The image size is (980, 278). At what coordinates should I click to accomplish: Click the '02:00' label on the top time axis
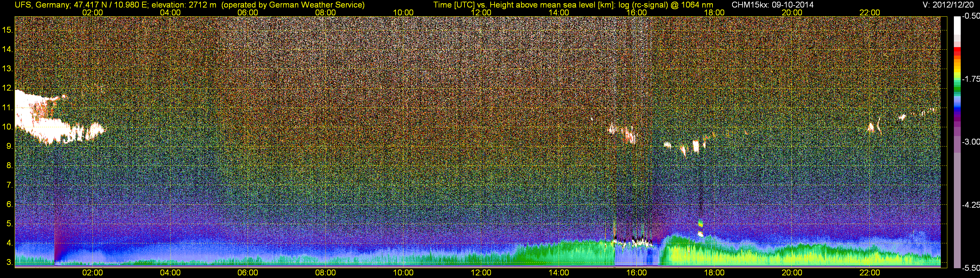pyautogui.click(x=92, y=12)
